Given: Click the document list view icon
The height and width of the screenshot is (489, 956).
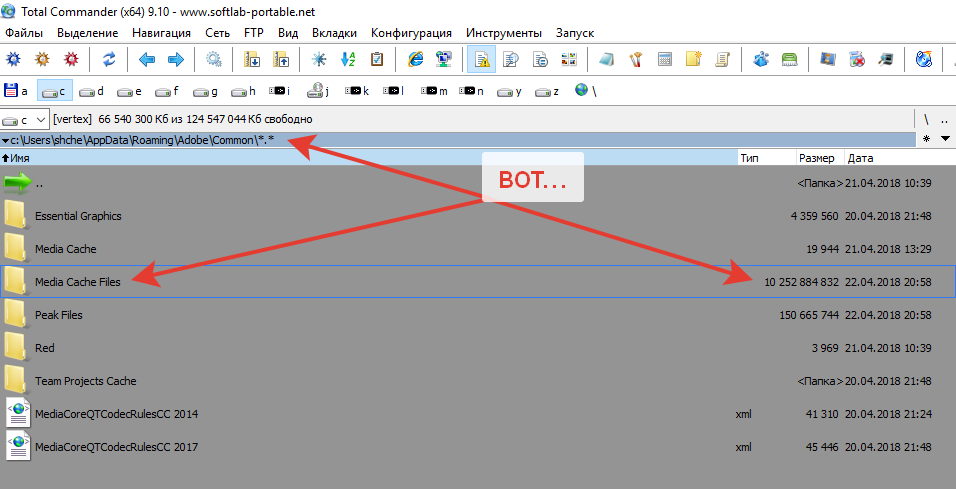Looking at the screenshot, I should [540, 59].
